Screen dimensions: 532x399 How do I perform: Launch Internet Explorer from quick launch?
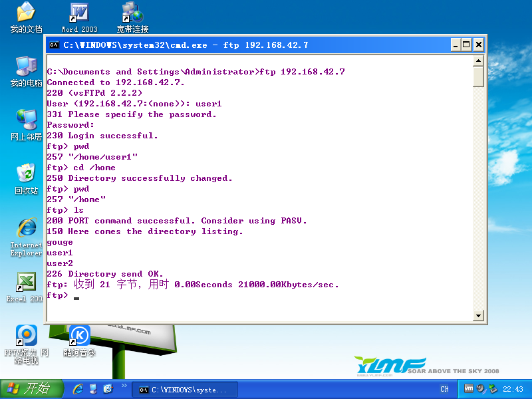78,389
